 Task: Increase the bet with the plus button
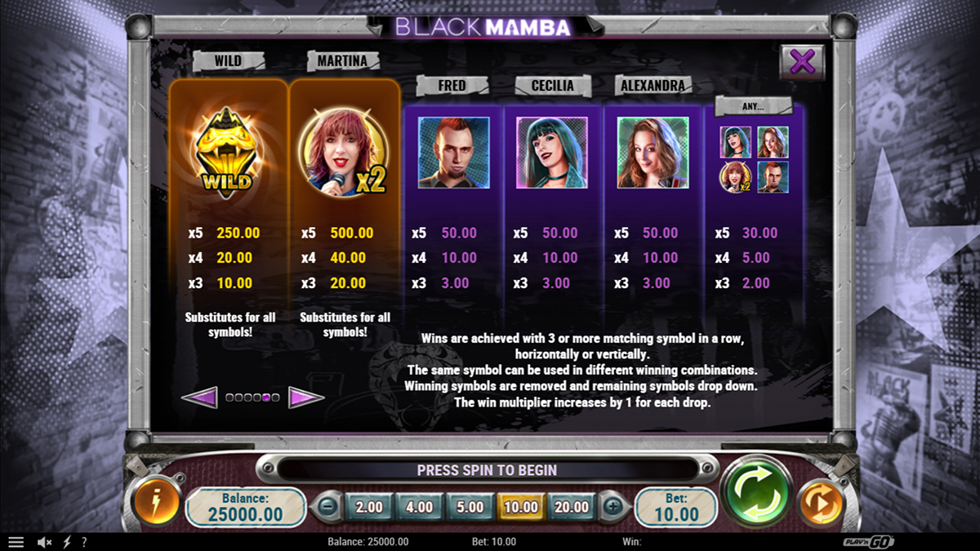(x=613, y=507)
